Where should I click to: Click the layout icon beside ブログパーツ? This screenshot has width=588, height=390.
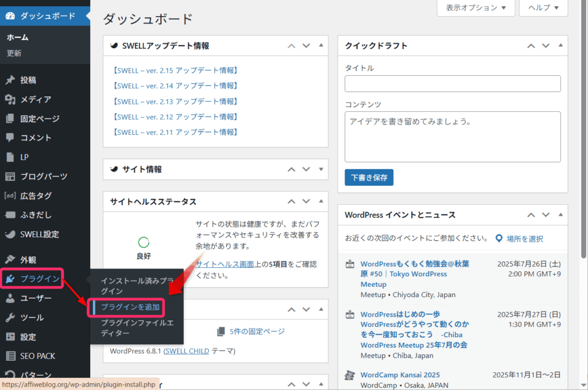(x=10, y=177)
